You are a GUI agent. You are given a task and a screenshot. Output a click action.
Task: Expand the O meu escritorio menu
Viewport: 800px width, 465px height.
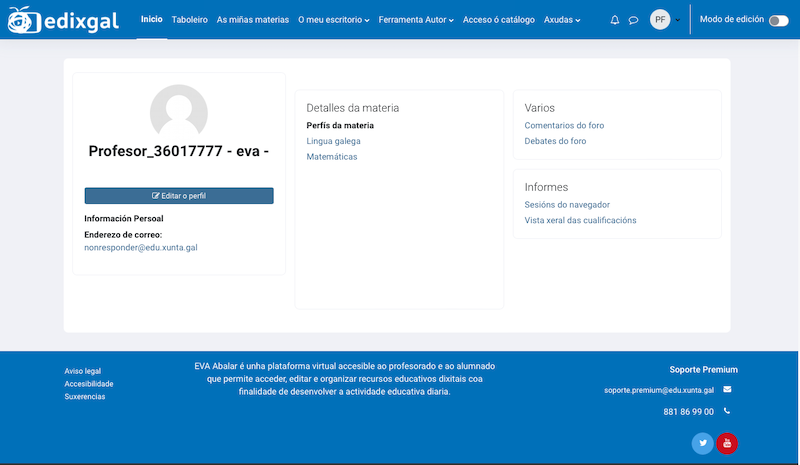tap(334, 20)
